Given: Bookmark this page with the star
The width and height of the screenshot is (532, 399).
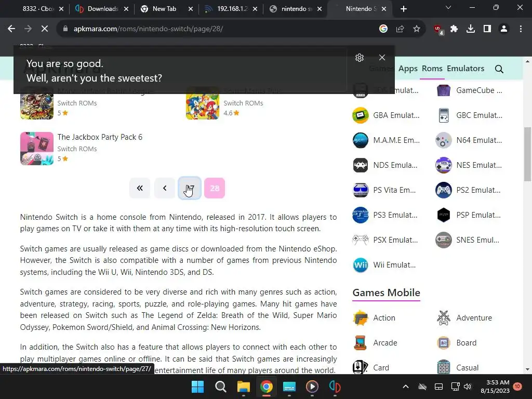Looking at the screenshot, I should [x=417, y=29].
